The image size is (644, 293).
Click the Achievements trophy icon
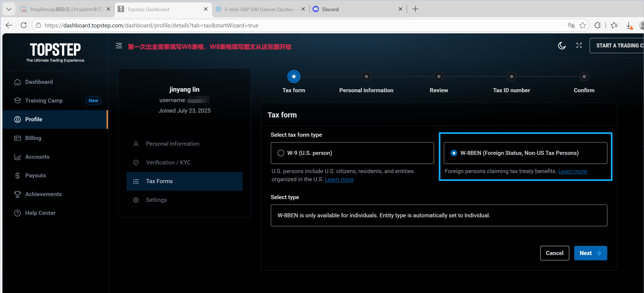[x=18, y=194]
